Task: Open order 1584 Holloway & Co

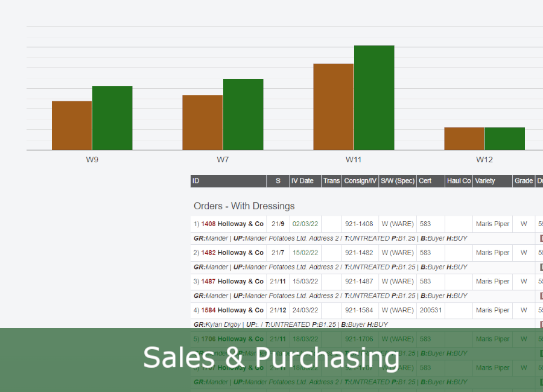Action: tap(232, 310)
